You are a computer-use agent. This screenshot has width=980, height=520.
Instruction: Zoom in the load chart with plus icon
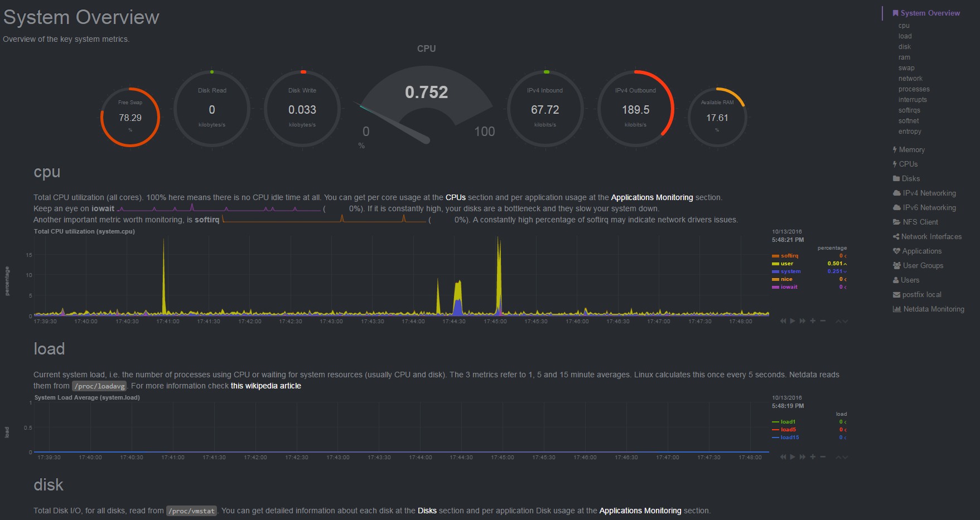click(813, 457)
